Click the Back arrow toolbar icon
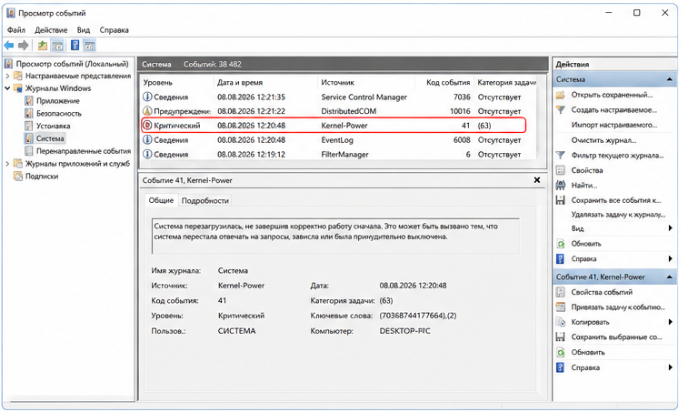Viewport: 681px width, 412px height. pyautogui.click(x=9, y=45)
